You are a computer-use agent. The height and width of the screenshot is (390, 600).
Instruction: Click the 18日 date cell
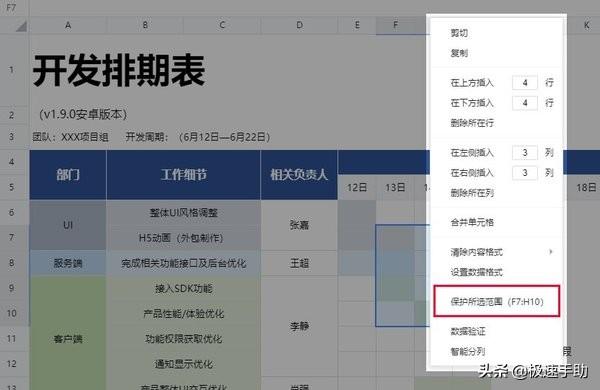586,188
